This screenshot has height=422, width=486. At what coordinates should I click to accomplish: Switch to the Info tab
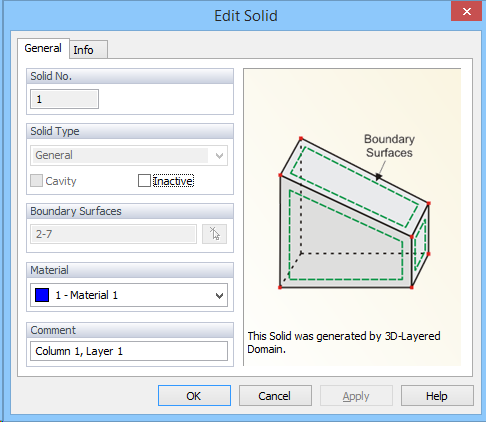88,50
